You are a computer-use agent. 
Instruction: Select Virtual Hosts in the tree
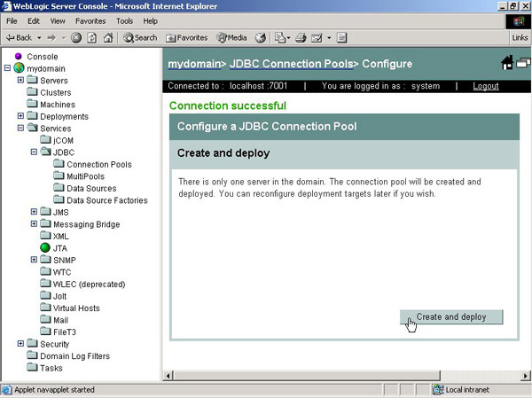click(x=76, y=308)
